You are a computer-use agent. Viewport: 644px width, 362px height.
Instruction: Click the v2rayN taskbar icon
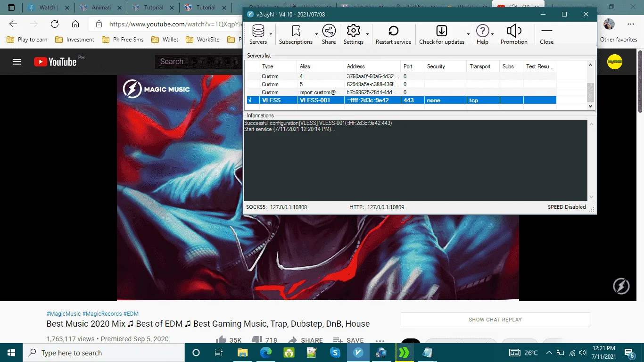pos(358,353)
